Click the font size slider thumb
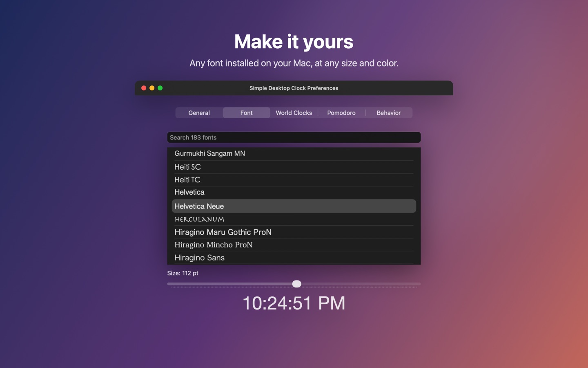This screenshot has width=588, height=368. (x=297, y=284)
